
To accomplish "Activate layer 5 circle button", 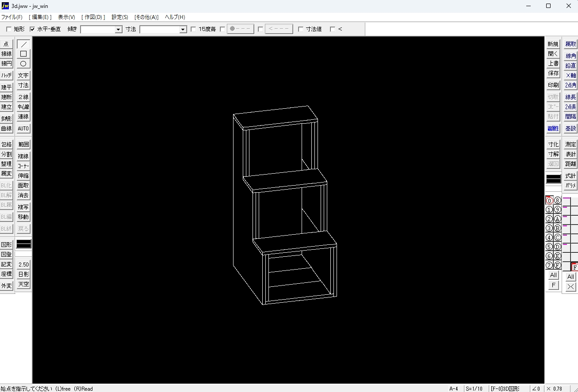I will click(x=549, y=247).
